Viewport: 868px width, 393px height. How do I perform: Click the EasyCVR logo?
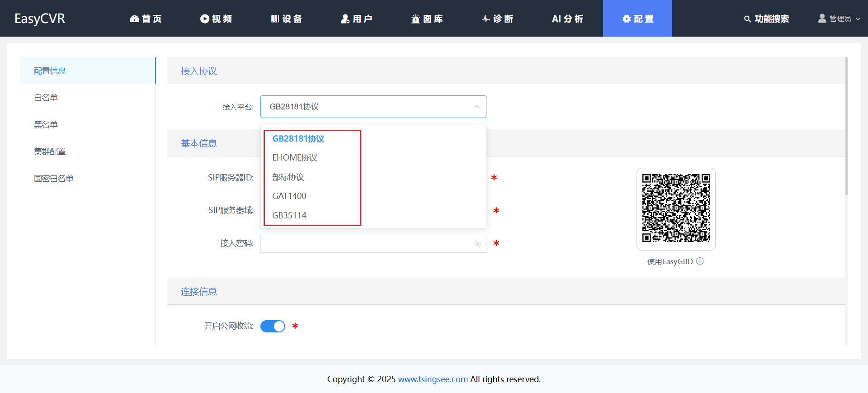pos(40,19)
